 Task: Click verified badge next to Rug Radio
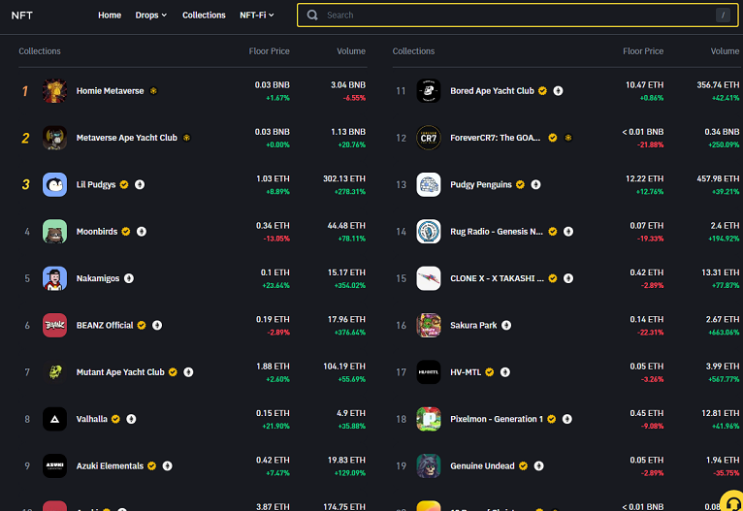553,231
